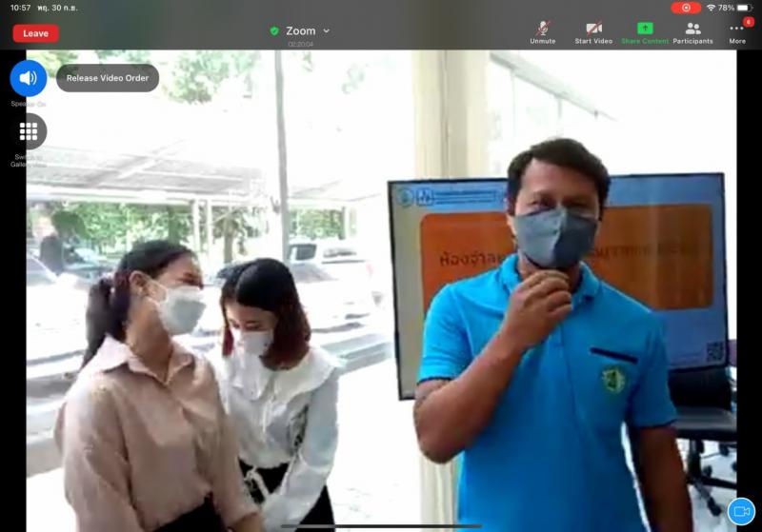Tap the battery icon in status bar
The width and height of the screenshot is (762, 532).
coord(745,8)
